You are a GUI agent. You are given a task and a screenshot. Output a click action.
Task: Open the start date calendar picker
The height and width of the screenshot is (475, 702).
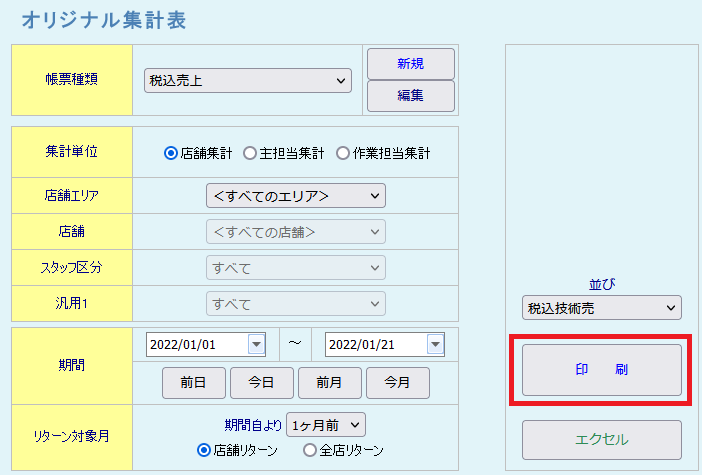point(257,344)
